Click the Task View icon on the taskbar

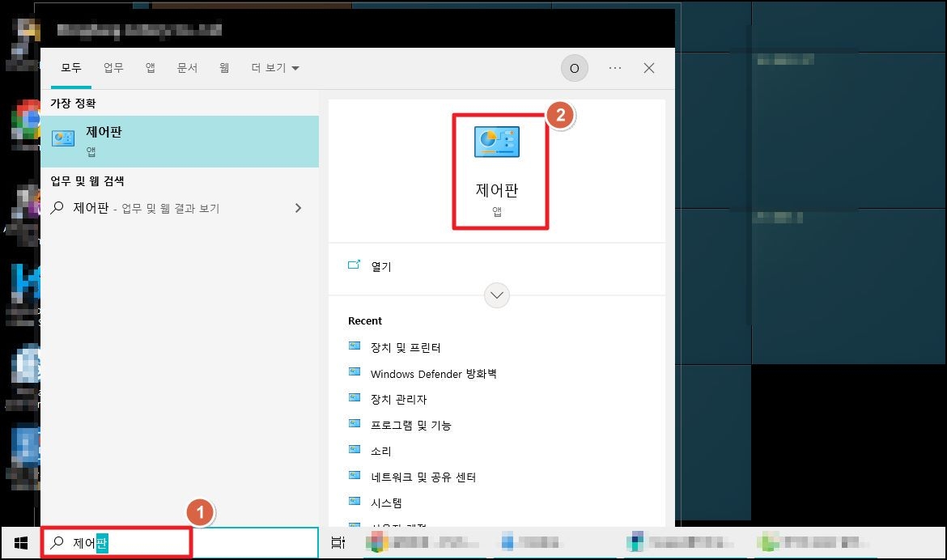tap(337, 542)
